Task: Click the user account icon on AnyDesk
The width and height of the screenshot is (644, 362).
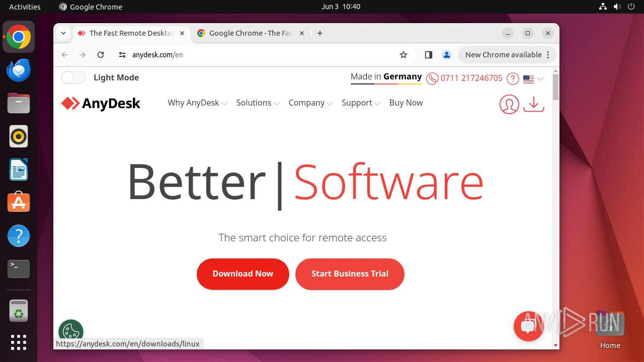Action: pos(509,104)
